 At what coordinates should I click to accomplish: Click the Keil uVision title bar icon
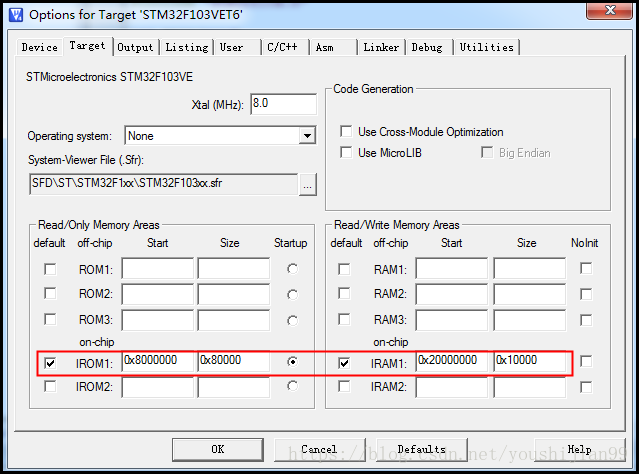pyautogui.click(x=16, y=15)
